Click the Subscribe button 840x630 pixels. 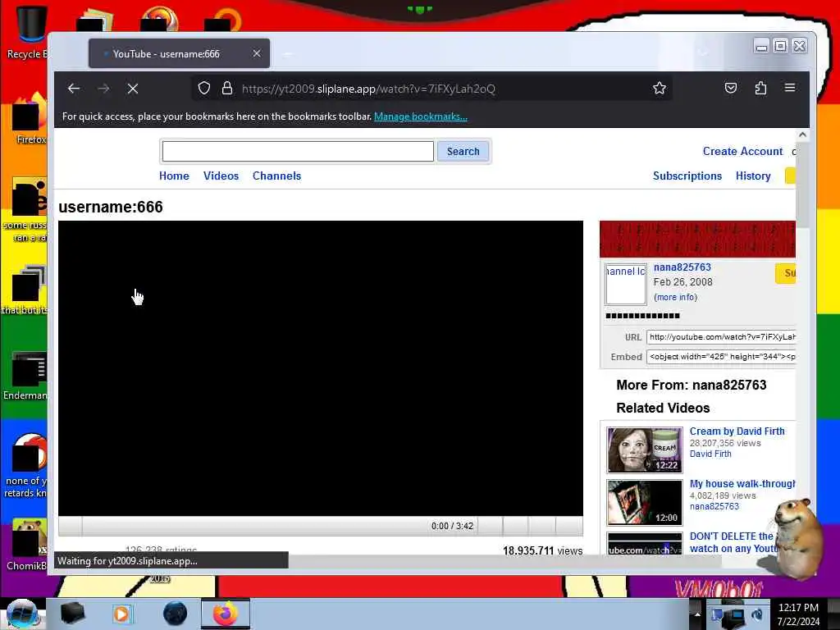coord(785,273)
